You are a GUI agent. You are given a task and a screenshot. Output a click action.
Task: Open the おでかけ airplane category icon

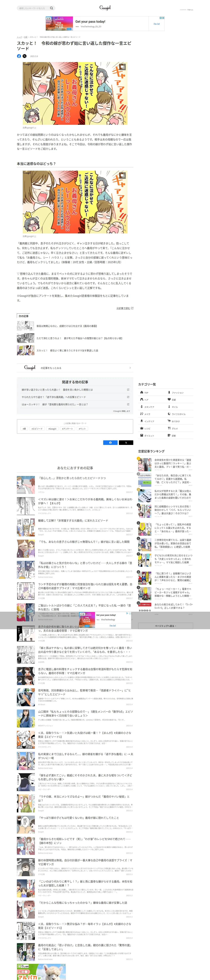[x=169, y=421]
